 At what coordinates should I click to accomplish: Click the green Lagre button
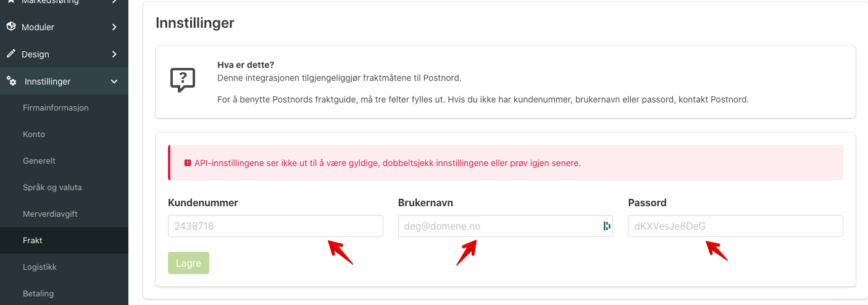(188, 263)
